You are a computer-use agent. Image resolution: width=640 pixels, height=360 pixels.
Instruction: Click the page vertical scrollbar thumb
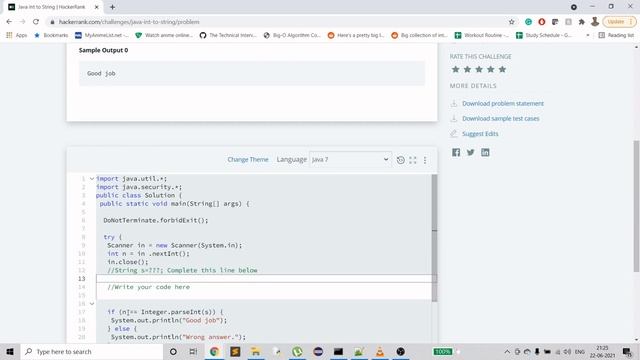(x=636, y=206)
